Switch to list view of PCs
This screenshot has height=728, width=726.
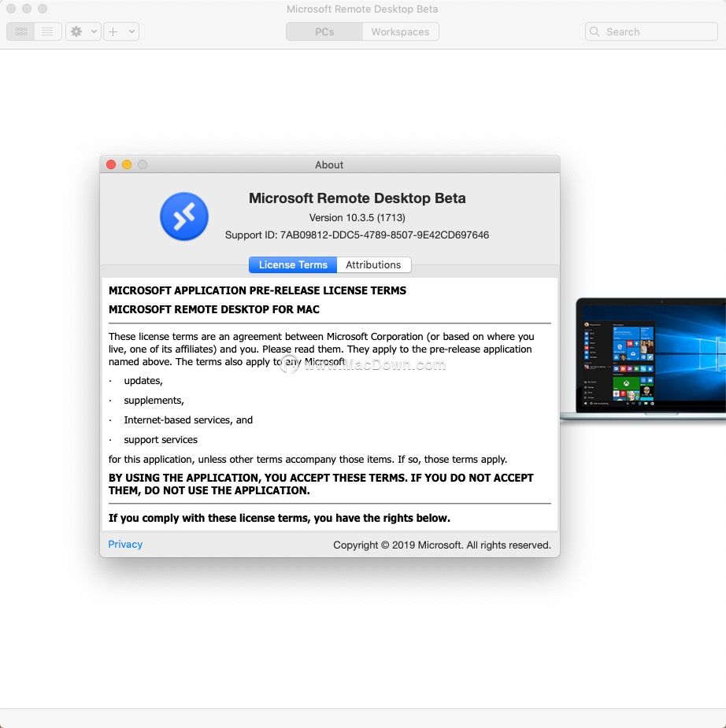point(47,31)
